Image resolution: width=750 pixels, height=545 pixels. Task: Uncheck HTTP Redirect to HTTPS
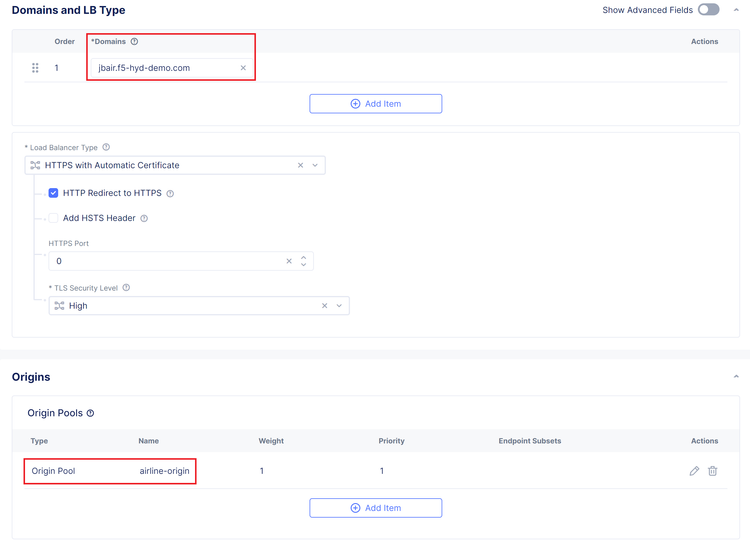54,193
